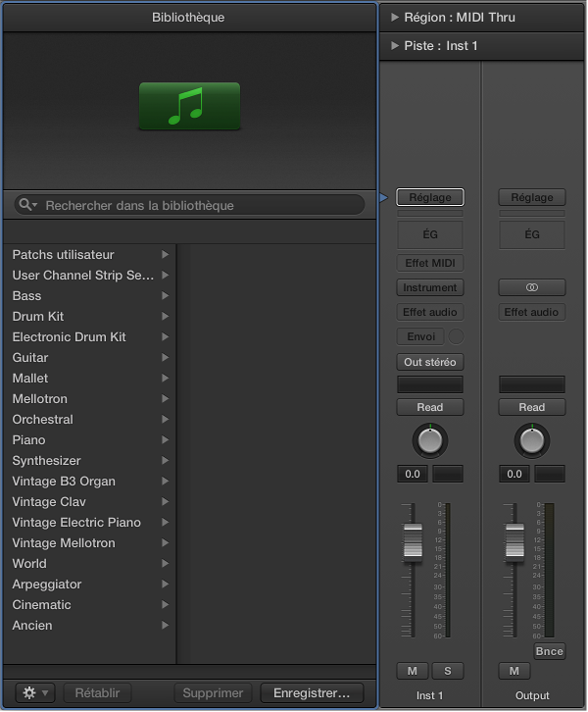Click the 0.0 gain value on Inst 1

click(412, 474)
